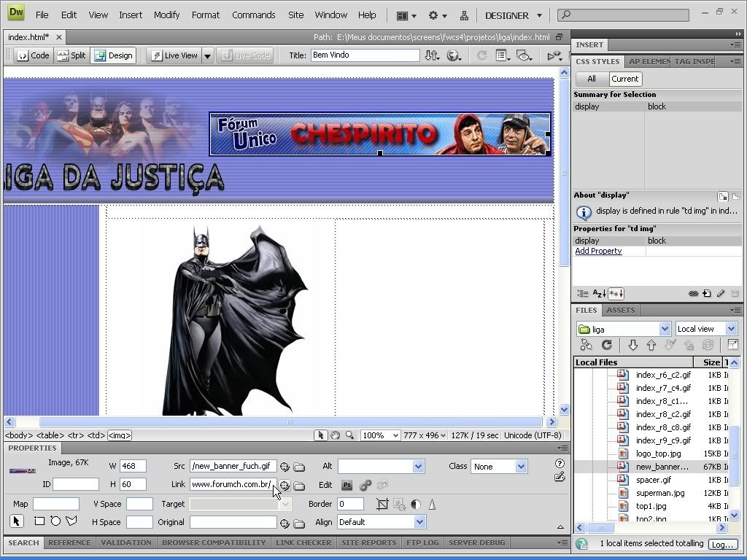Show category view in CSS panel

[582, 294]
